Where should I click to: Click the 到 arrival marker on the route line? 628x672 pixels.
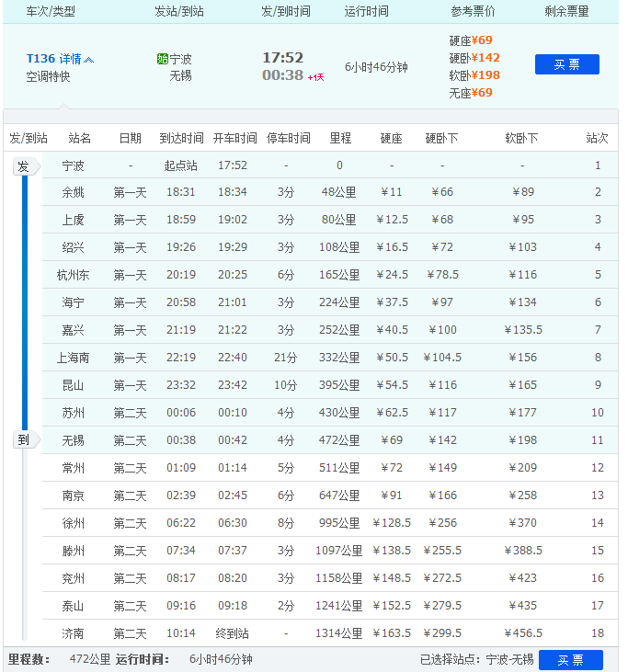pyautogui.click(x=26, y=439)
